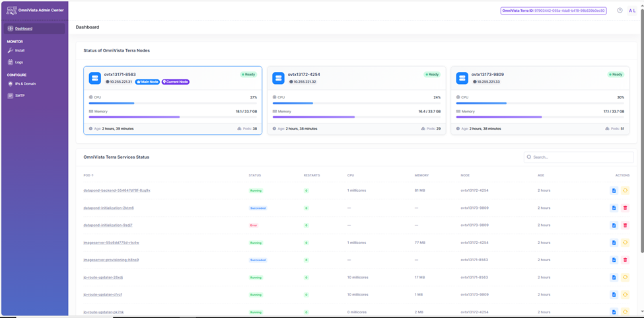This screenshot has width=644, height=318.
Task: Open the datapond-backend pod link
Action: pos(117,190)
